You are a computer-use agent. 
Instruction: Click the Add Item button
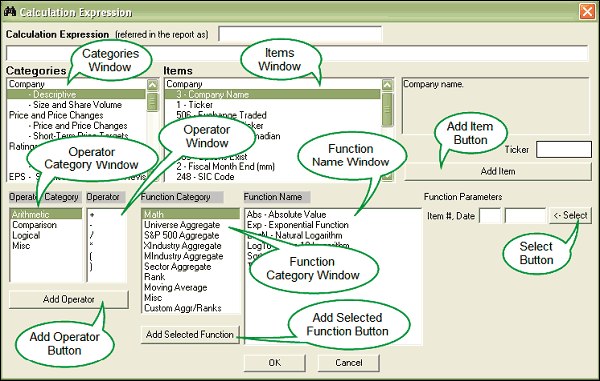[x=498, y=171]
